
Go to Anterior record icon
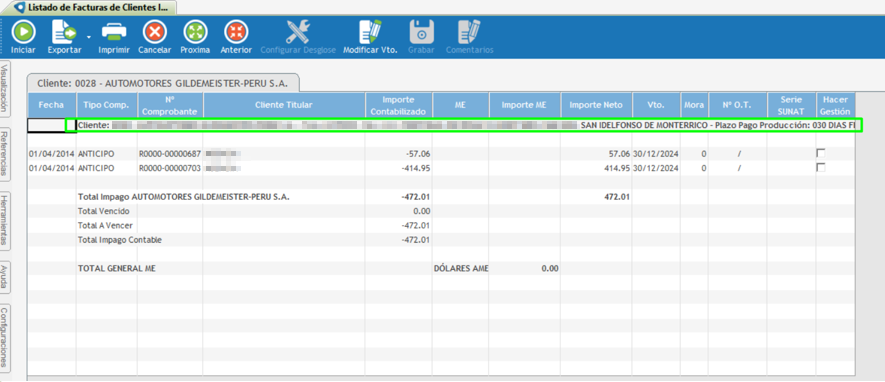coord(236,32)
